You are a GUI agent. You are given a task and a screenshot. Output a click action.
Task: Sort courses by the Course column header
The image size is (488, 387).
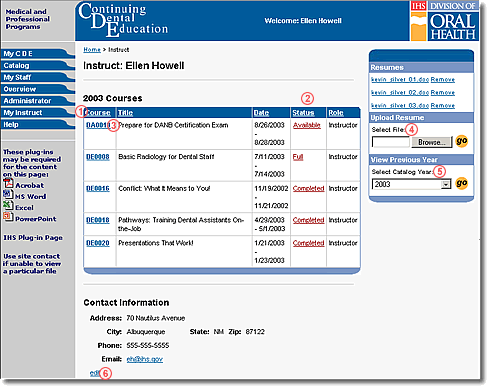pyautogui.click(x=98, y=113)
